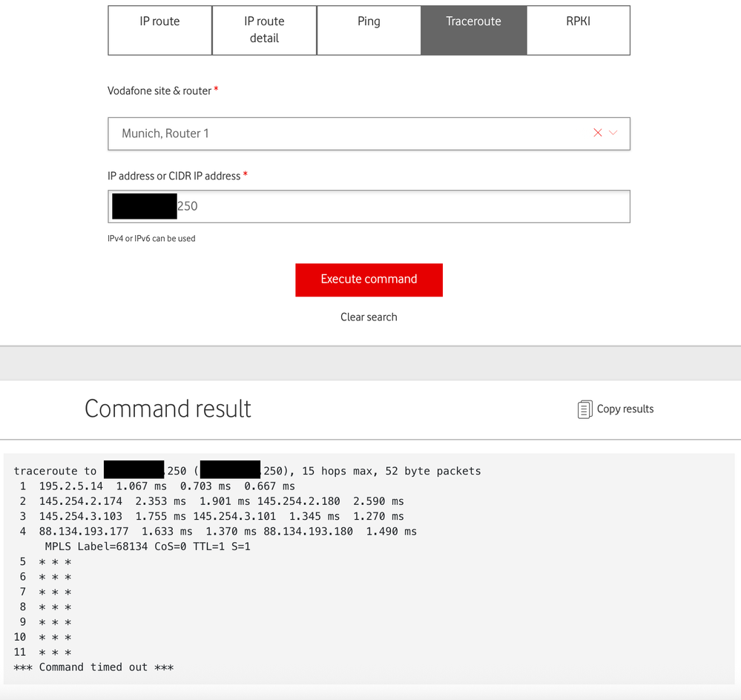Expand the site & router dropdown chevron
Screen dimensions: 741x700
[x=613, y=133]
